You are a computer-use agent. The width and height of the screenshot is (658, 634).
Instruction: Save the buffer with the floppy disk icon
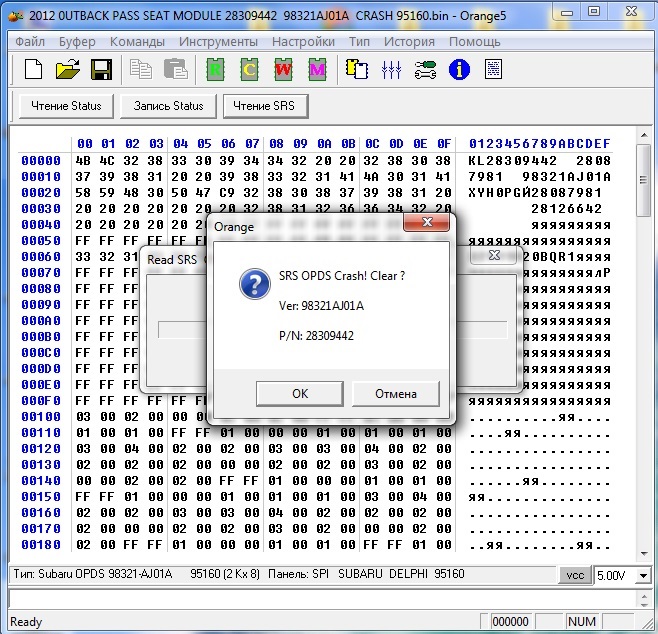pos(101,69)
